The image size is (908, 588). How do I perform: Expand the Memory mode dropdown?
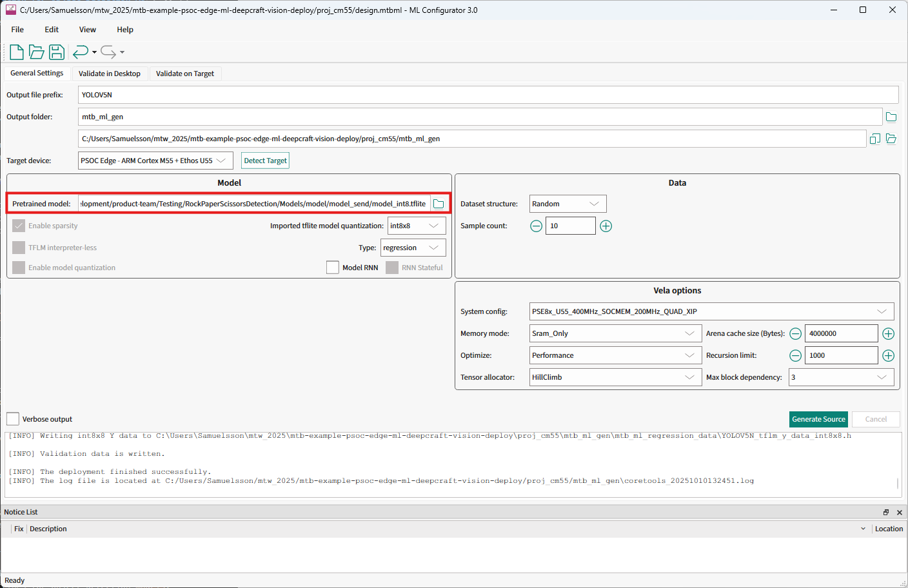tap(615, 333)
